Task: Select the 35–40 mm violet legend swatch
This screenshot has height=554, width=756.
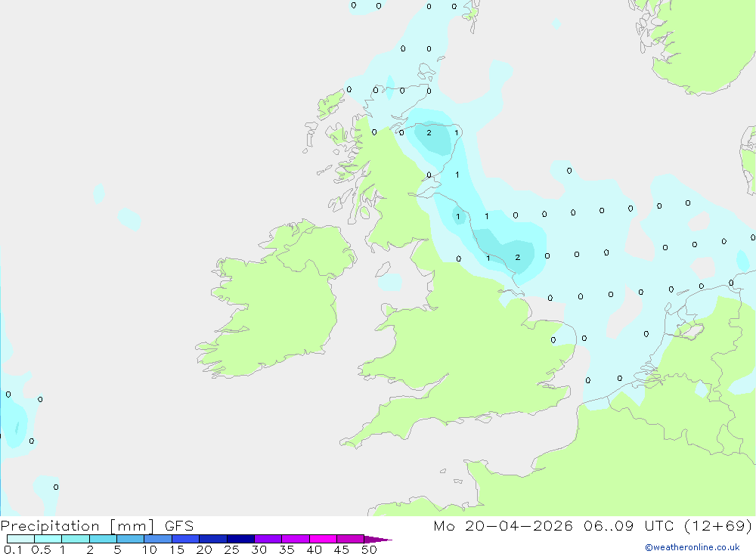Action: click(296, 539)
